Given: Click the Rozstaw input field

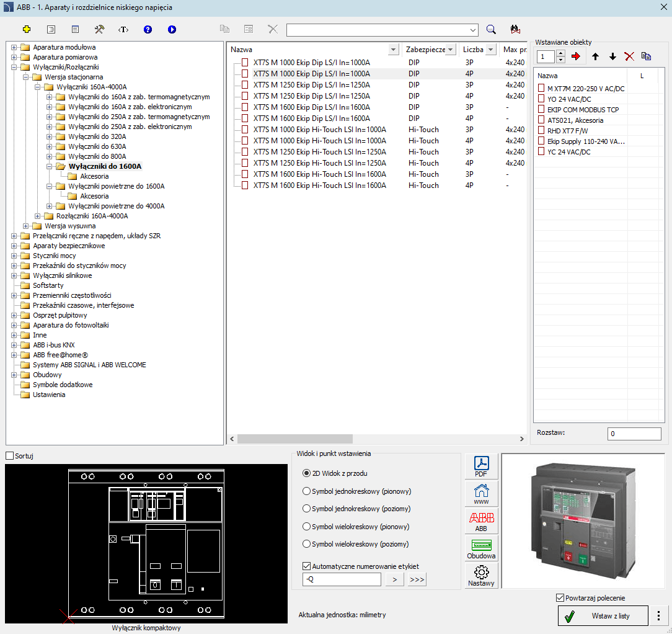Looking at the screenshot, I should [x=634, y=434].
